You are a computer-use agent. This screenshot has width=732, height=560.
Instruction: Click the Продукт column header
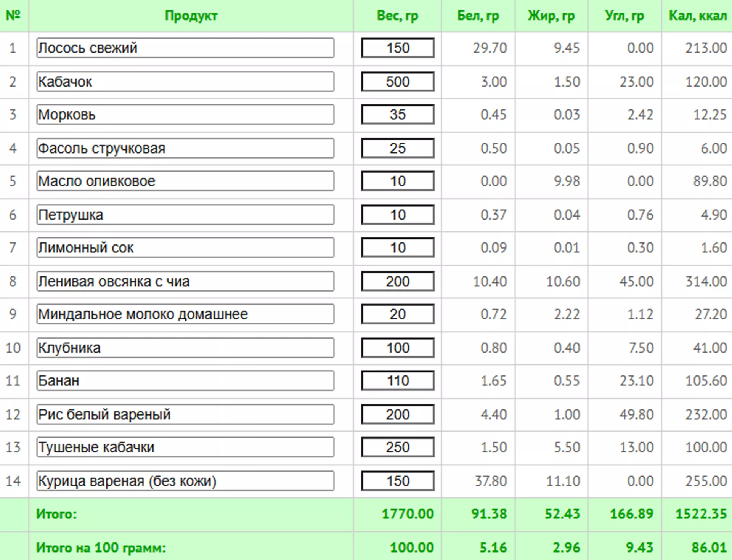(191, 16)
